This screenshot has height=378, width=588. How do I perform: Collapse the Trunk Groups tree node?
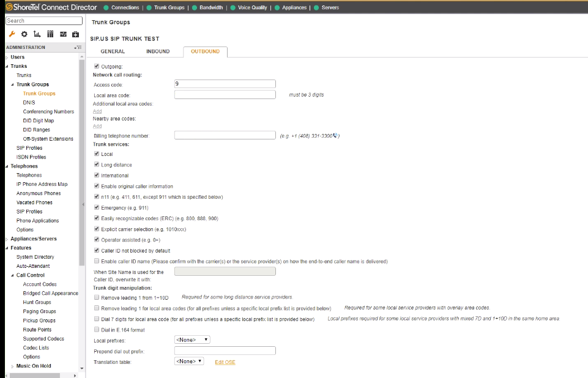pos(13,85)
